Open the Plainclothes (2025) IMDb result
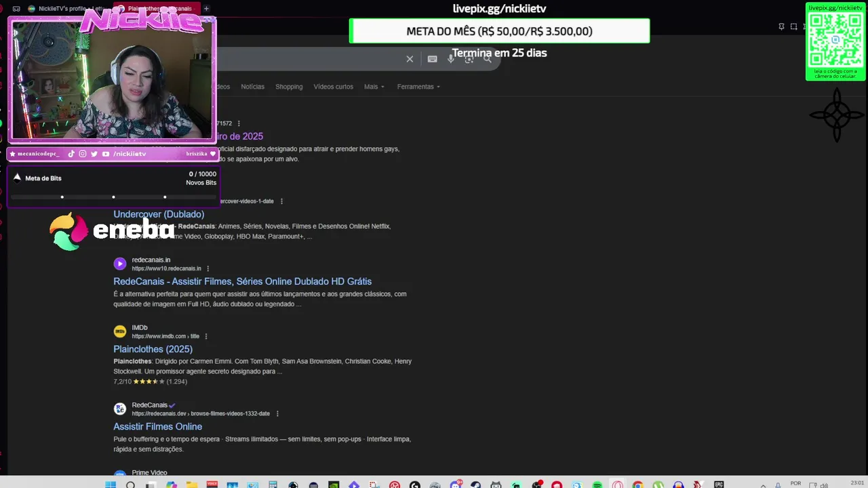Viewport: 868px width, 488px height. coord(153,349)
